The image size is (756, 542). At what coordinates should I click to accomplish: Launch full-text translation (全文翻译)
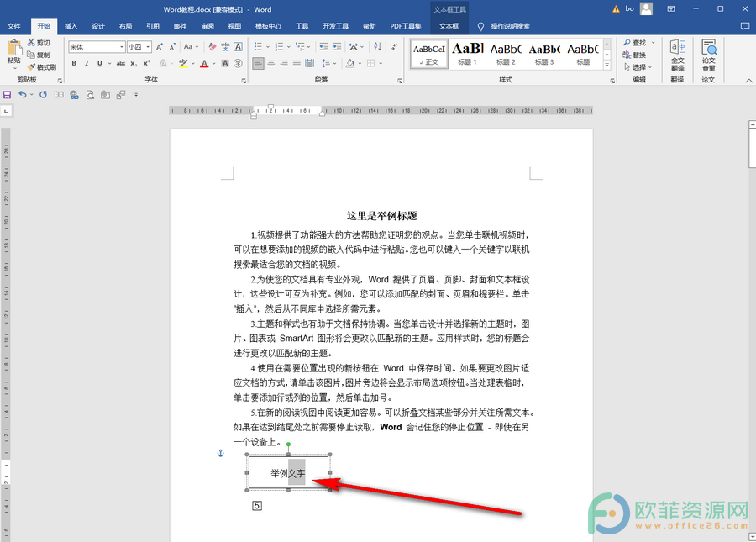pos(677,55)
